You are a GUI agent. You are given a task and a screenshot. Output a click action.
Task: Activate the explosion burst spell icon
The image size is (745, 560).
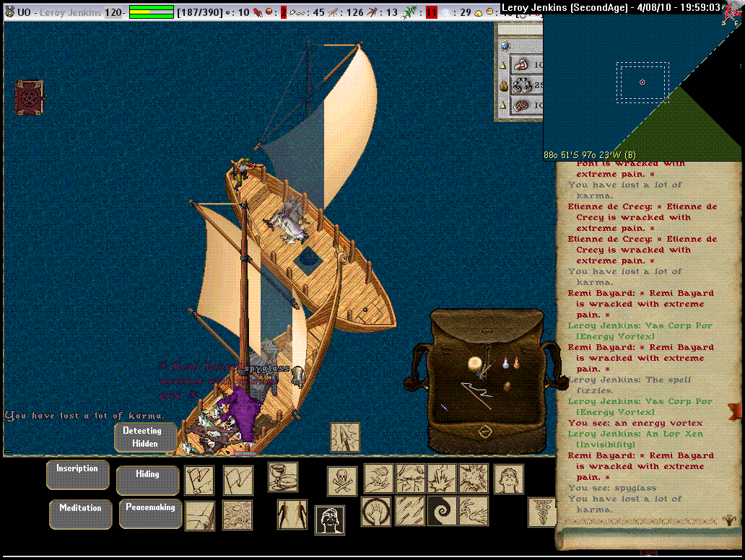pos(474,478)
